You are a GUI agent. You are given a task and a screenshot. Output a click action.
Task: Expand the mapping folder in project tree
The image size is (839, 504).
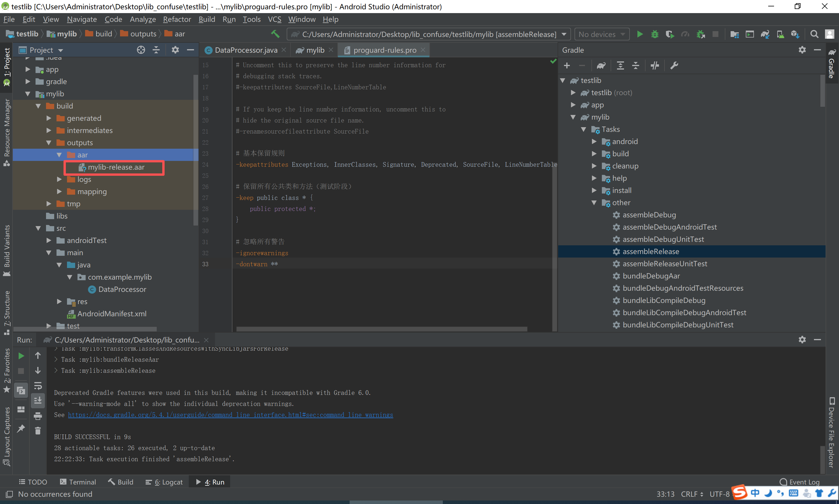coord(59,191)
